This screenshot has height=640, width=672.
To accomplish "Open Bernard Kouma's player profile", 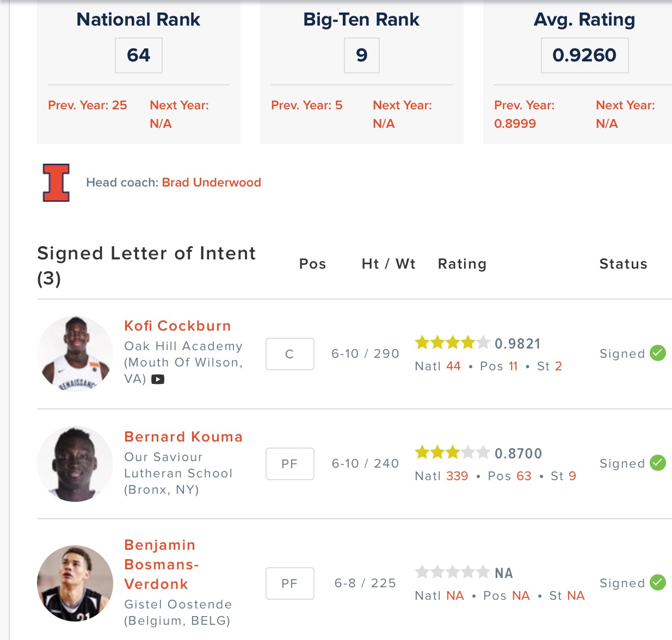I will coord(183,437).
